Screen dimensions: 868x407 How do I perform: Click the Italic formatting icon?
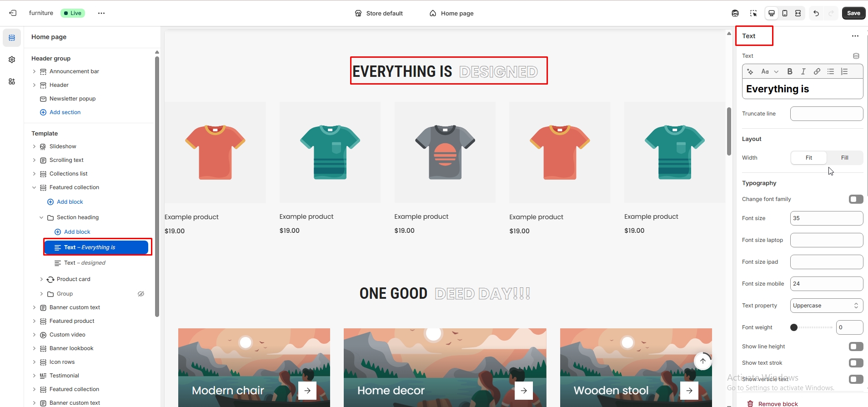coord(803,71)
